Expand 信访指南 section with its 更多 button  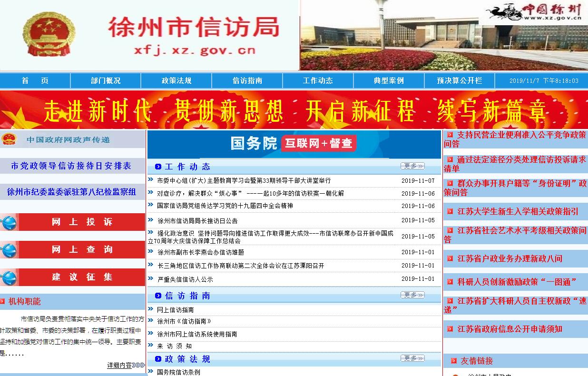point(412,295)
